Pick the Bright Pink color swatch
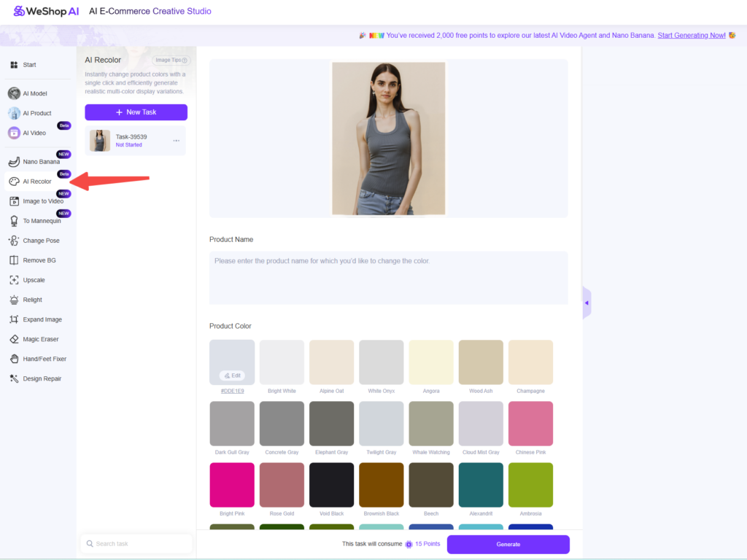Screen dimensions: 747x560 click(x=232, y=485)
